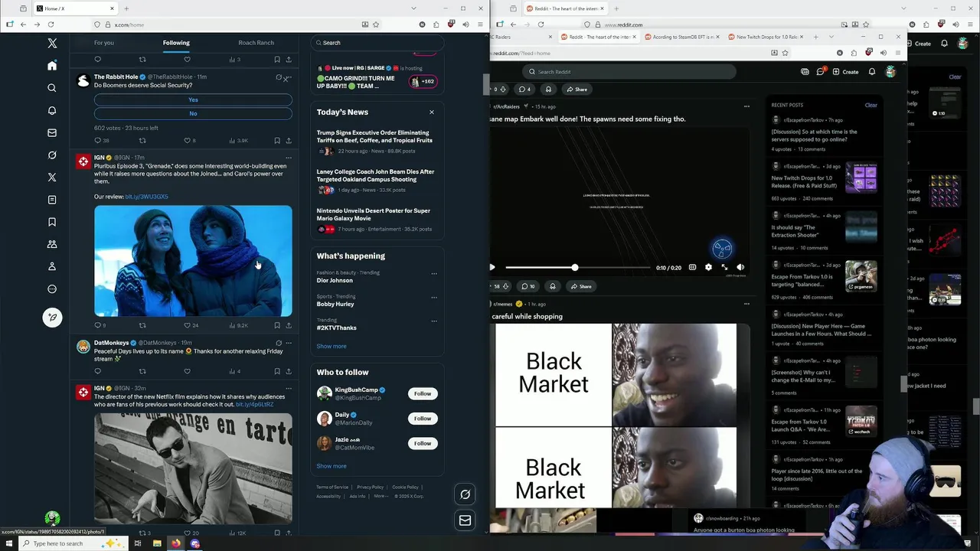Bookmark the IGN Pluribus post
The height and width of the screenshot is (551, 980).
coord(277,325)
